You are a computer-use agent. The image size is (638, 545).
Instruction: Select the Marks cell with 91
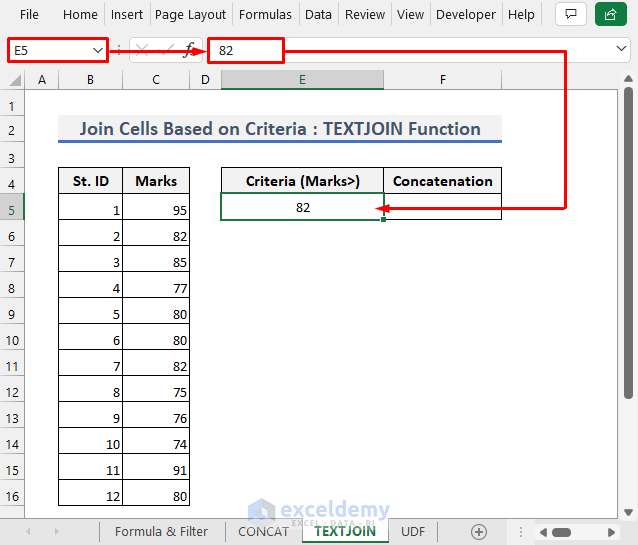(156, 467)
